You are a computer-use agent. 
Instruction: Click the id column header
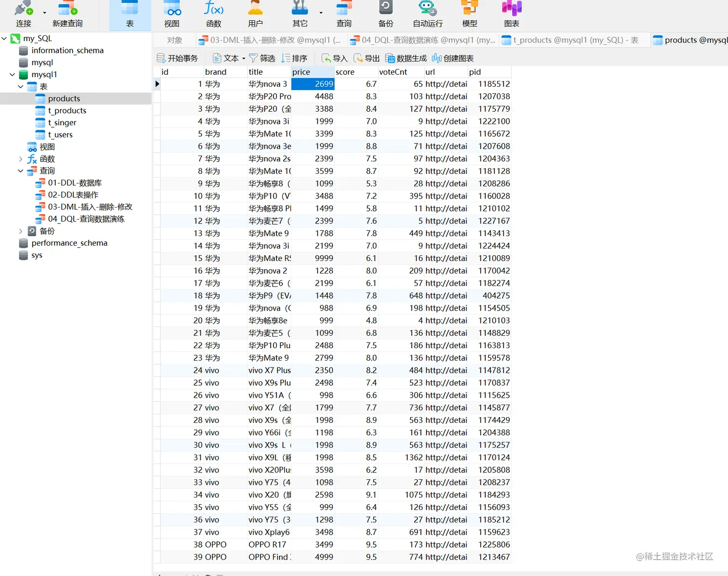[x=182, y=72]
